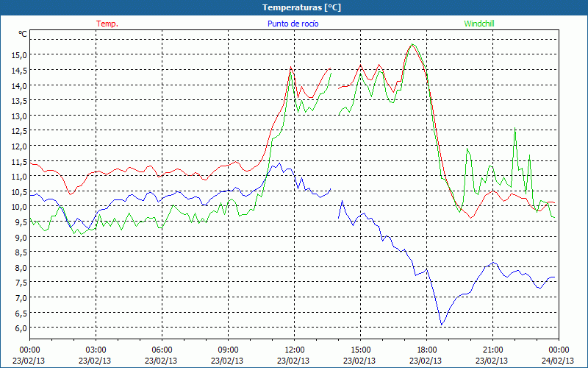Click the 11,5 value on temperature axis
Image resolution: width=588 pixels, height=368 pixels.
pos(19,161)
